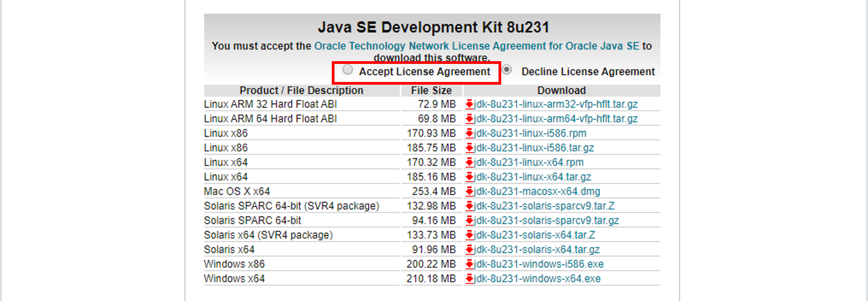Click download arrow icon for linux-i586.rpm
Image resolution: width=868 pixels, height=301 pixels.
pyautogui.click(x=469, y=133)
